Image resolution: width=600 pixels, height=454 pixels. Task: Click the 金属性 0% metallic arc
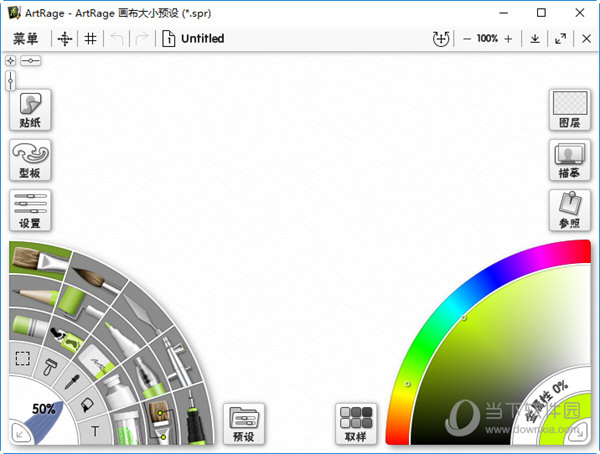pyautogui.click(x=547, y=400)
